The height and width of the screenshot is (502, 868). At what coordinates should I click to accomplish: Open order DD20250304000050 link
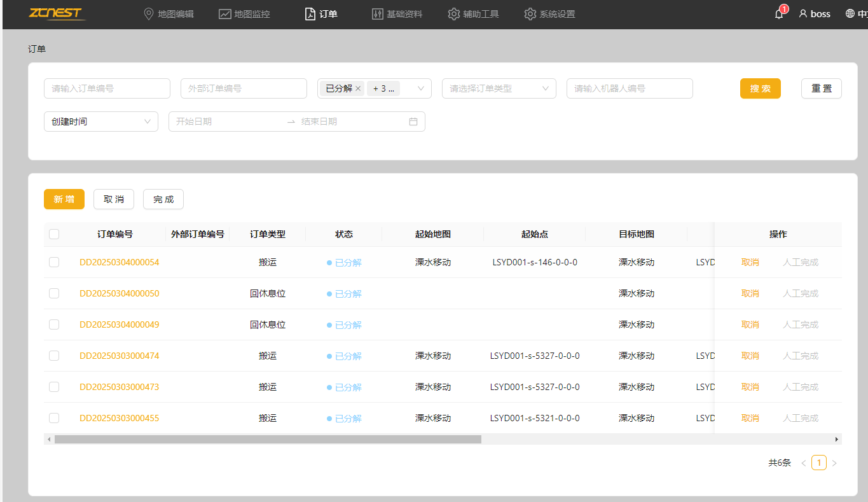pyautogui.click(x=119, y=293)
